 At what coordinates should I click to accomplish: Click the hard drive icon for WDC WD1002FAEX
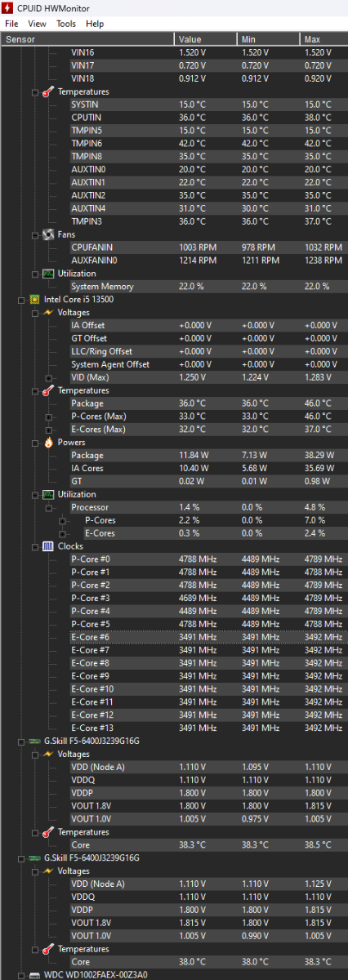click(x=34, y=975)
